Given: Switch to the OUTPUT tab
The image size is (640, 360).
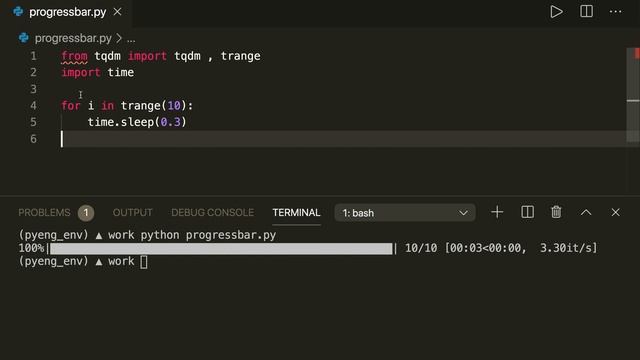Looking at the screenshot, I should pos(132,213).
